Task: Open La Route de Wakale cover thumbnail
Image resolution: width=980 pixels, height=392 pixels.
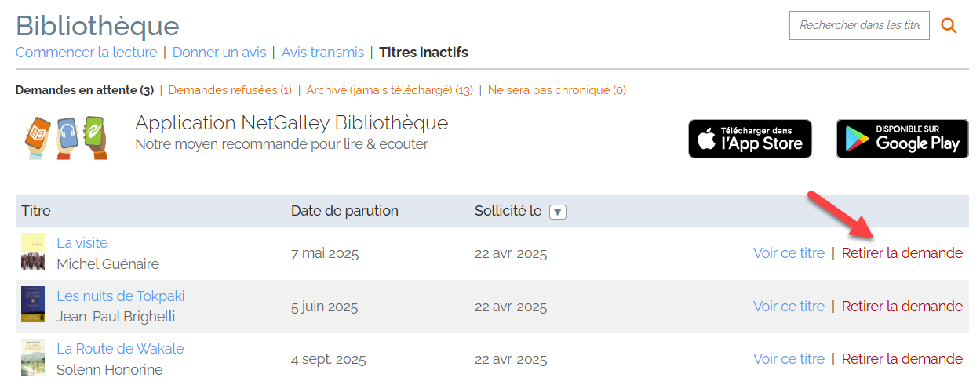Action: click(x=33, y=358)
